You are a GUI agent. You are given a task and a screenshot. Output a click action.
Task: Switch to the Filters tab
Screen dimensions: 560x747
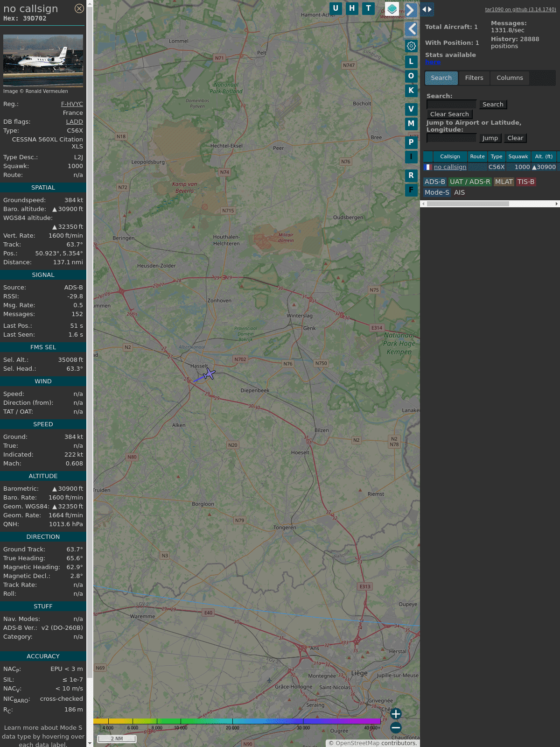(x=474, y=78)
